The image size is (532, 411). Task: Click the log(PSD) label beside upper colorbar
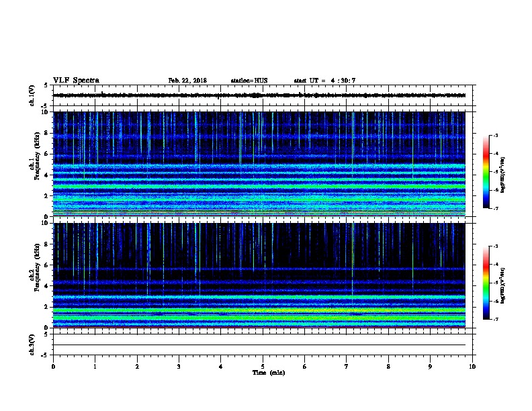click(x=503, y=175)
